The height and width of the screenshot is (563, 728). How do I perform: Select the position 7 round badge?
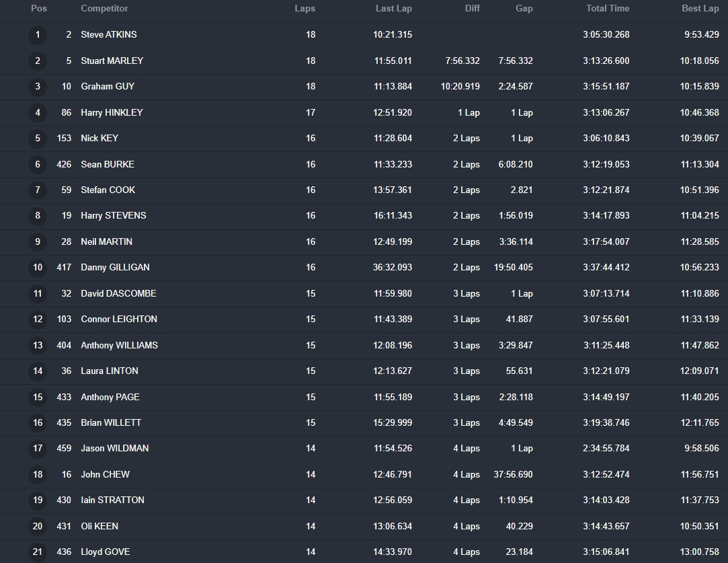(38, 190)
